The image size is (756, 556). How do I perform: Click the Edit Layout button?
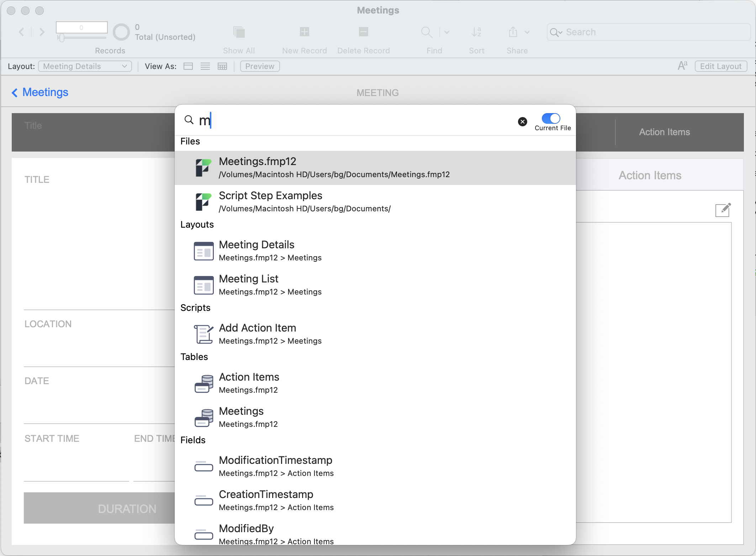tap(721, 67)
